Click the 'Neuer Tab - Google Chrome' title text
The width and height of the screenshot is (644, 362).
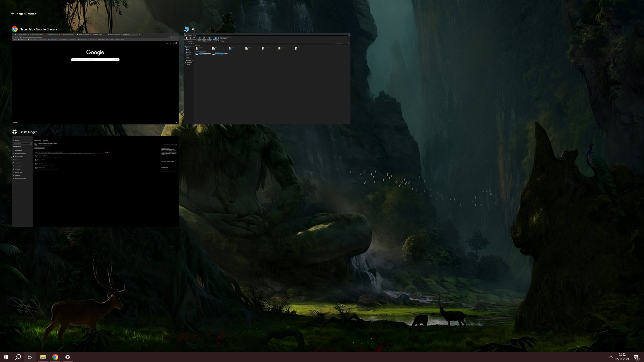pos(38,29)
